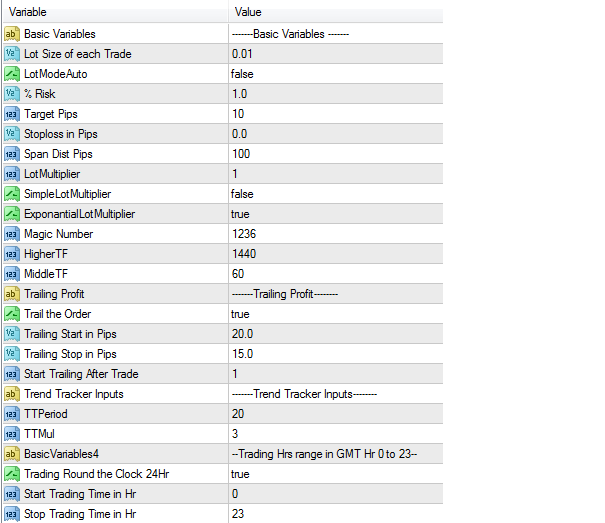Edit the HigherTF value 1440
This screenshot has width=605, height=523.
point(245,254)
